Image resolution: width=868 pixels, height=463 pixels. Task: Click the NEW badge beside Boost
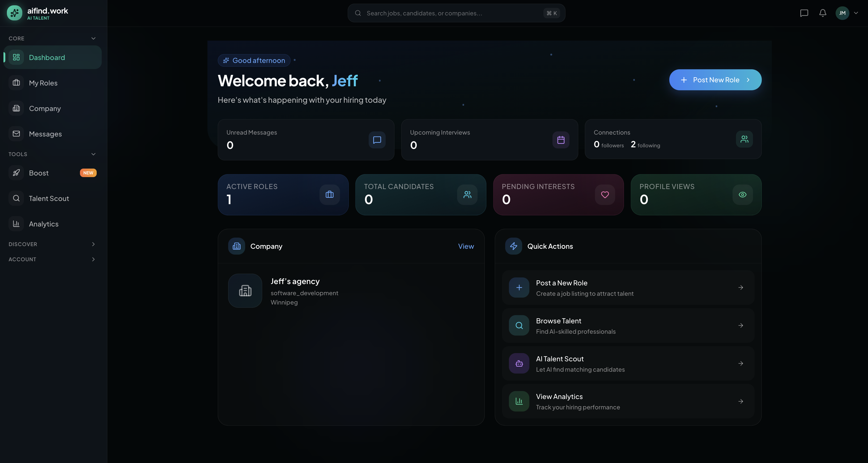[x=88, y=173]
